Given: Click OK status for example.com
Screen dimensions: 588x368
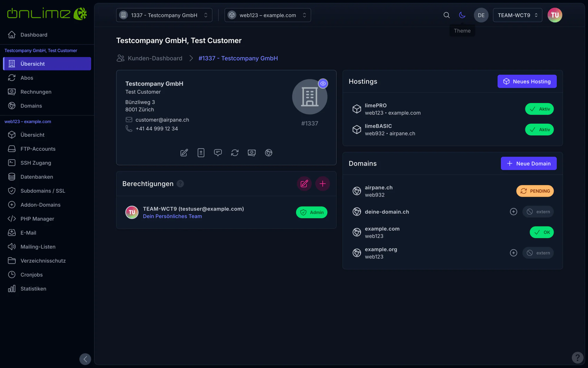Looking at the screenshot, I should pos(542,232).
